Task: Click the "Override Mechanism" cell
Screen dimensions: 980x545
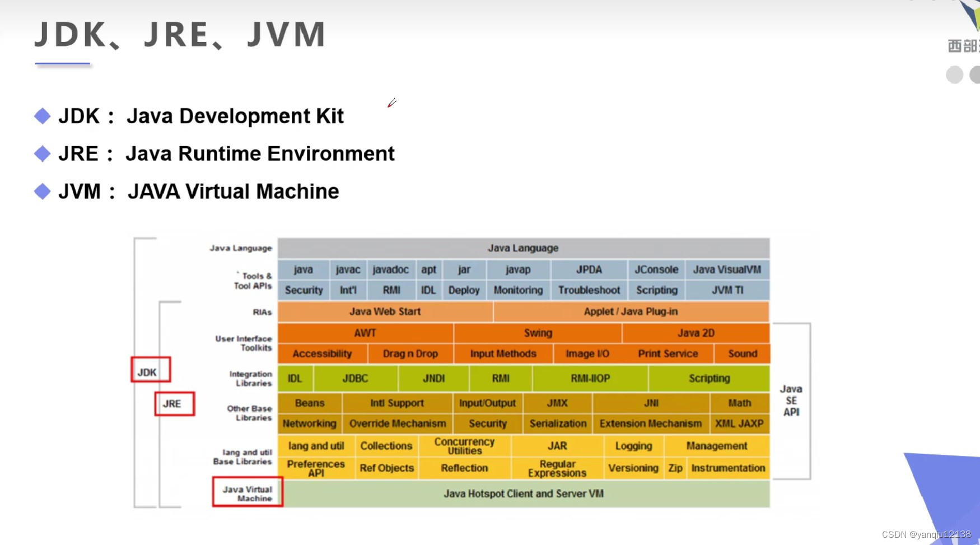Action: click(398, 423)
